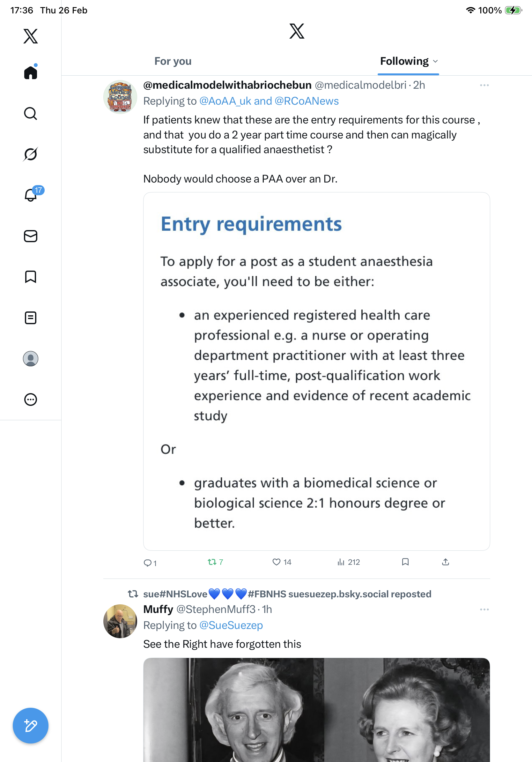Image resolution: width=532 pixels, height=762 pixels.
Task: Open Notifications bell with 17 badge
Action: pyautogui.click(x=31, y=195)
